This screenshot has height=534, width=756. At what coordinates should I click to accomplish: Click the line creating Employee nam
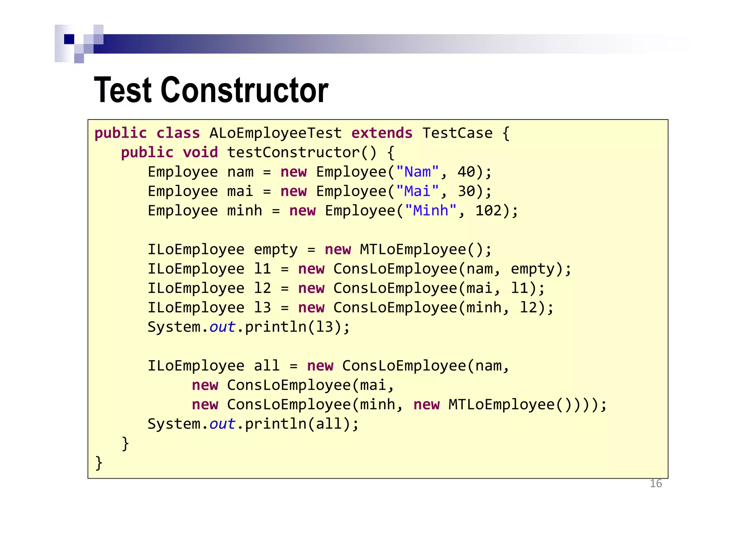(320, 172)
